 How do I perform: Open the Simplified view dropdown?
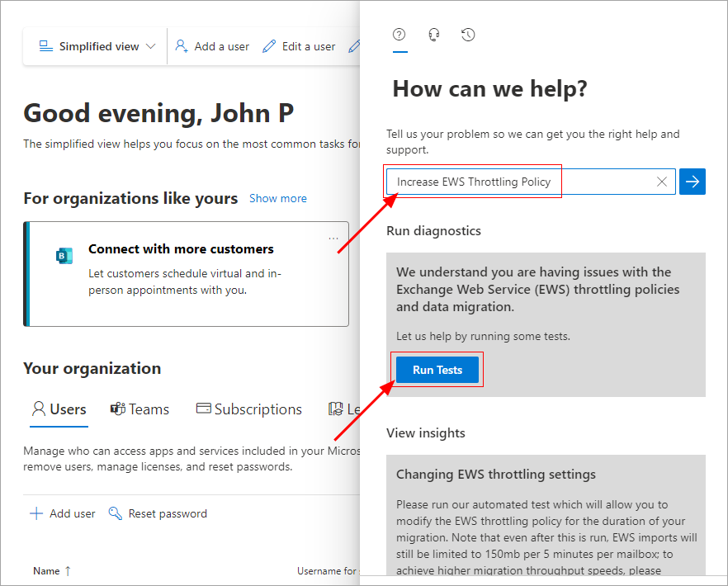pos(97,46)
